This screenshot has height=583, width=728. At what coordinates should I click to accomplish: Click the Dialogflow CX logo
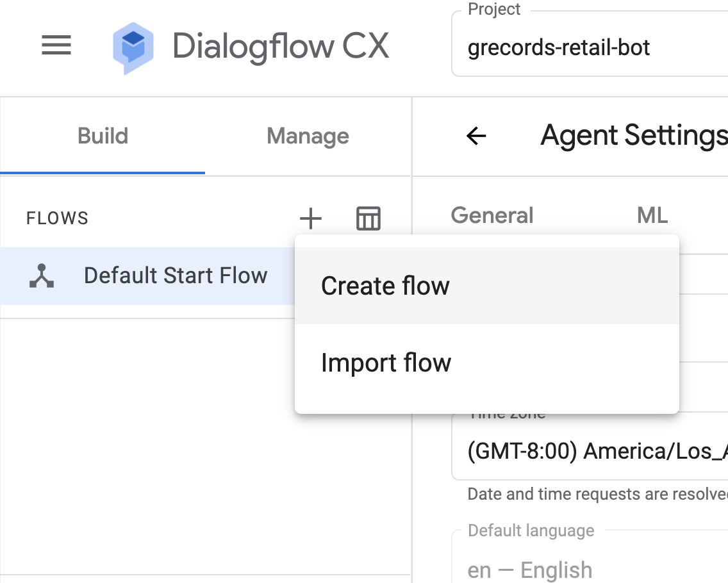coord(133,46)
